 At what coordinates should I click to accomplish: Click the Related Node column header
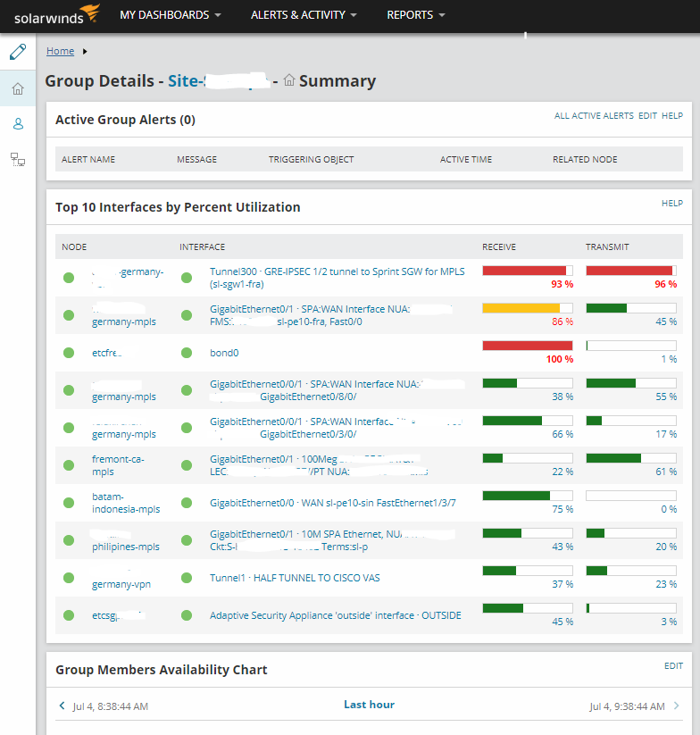coord(585,159)
